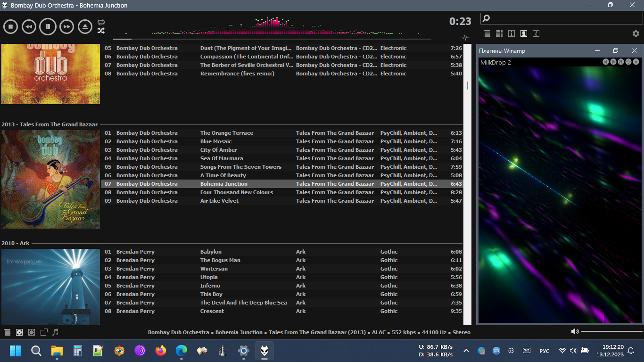
Task: Select the track Four Thousand New Colours
Action: point(236,192)
